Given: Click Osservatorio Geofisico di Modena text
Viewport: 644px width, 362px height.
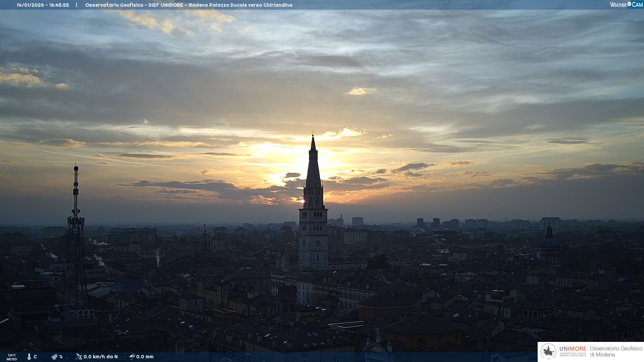Looking at the screenshot, I should (x=616, y=352).
